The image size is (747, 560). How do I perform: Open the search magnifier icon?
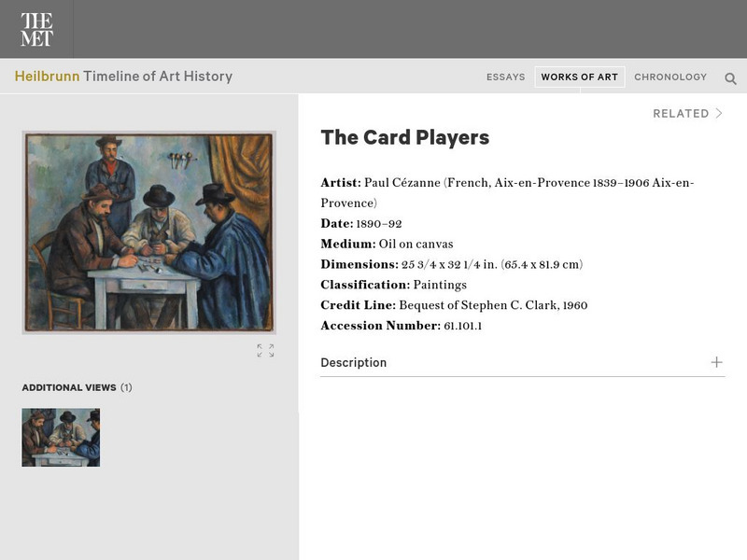point(730,78)
